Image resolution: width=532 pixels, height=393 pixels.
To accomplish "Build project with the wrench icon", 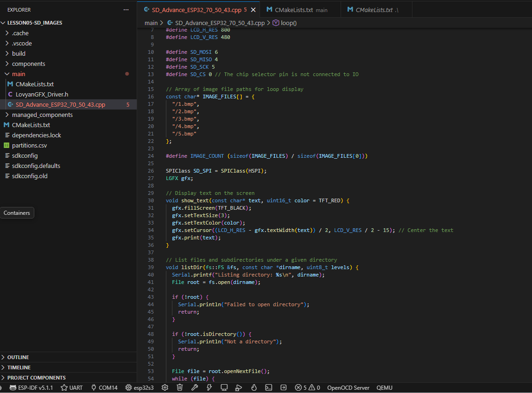I will (x=195, y=387).
